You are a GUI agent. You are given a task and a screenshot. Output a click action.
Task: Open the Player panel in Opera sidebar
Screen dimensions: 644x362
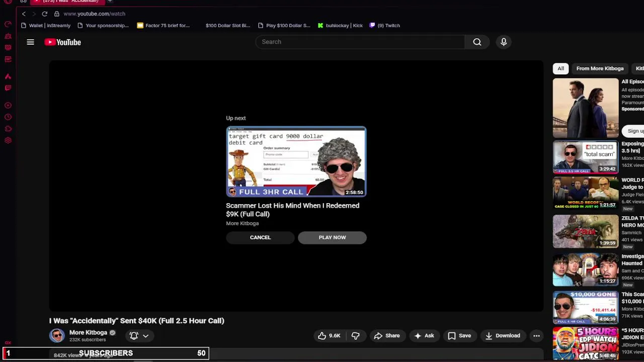(8, 106)
